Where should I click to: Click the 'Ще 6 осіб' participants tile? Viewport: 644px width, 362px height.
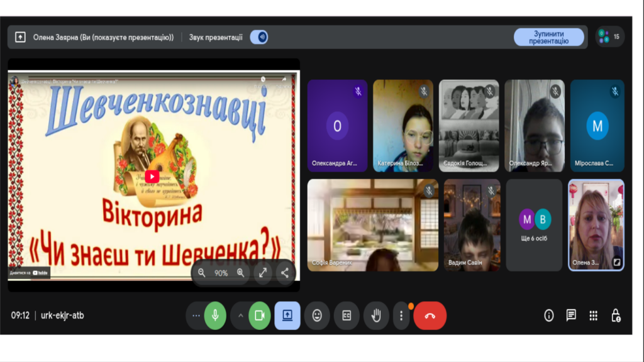tap(534, 225)
